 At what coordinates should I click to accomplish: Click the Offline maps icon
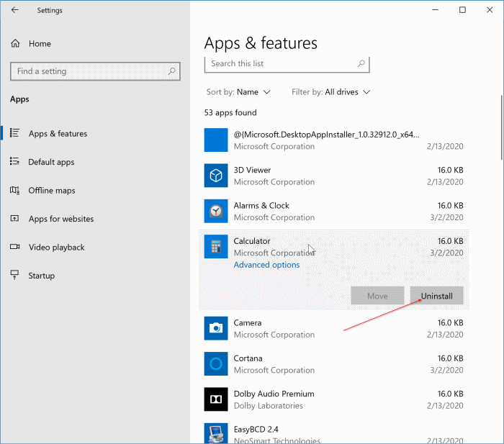click(14, 190)
